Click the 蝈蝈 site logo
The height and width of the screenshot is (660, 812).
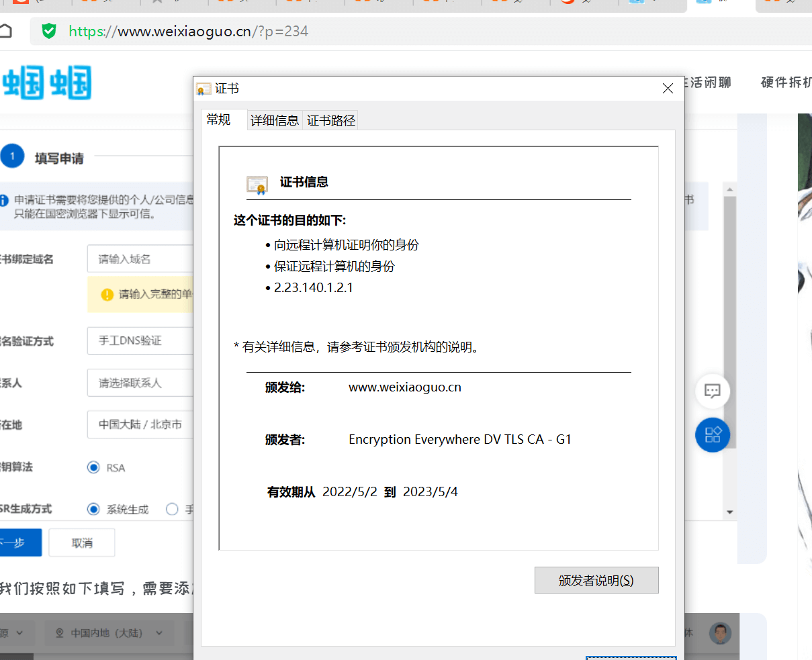coord(47,83)
